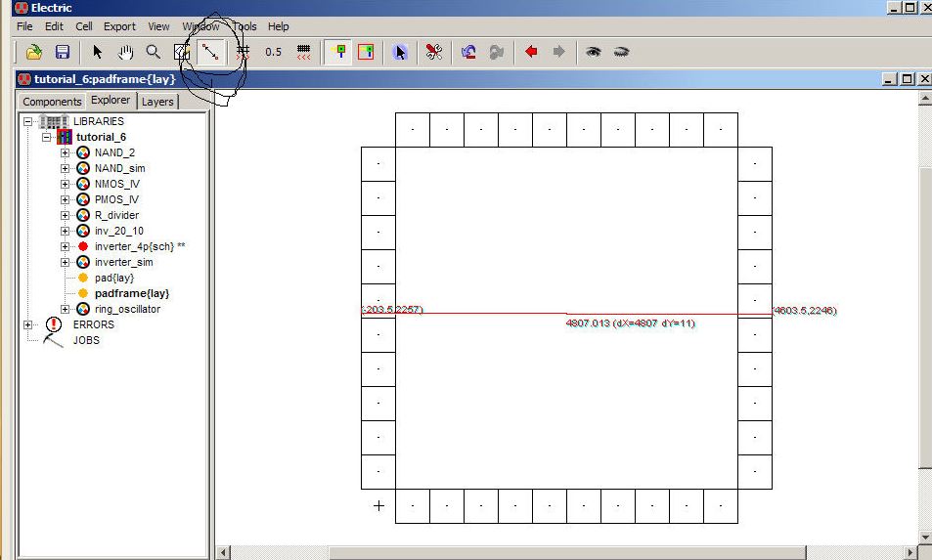The height and width of the screenshot is (560, 932).
Task: Collapse the tutorial_6 library node
Action: click(x=46, y=137)
